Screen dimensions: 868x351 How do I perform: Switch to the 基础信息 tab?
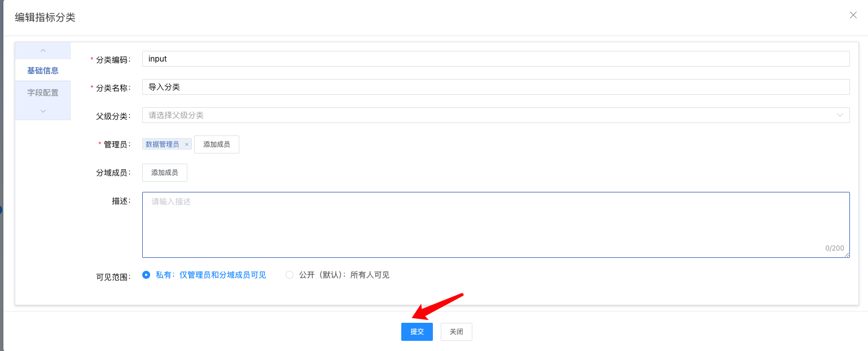(x=43, y=71)
